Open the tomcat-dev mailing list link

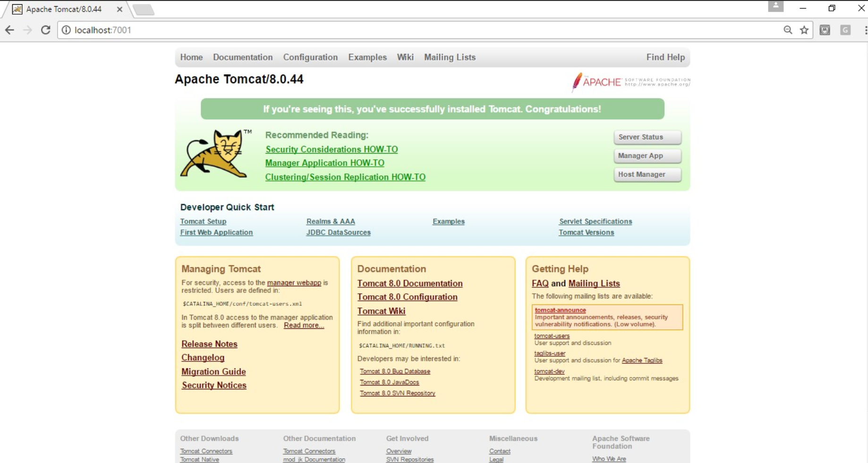coord(549,371)
